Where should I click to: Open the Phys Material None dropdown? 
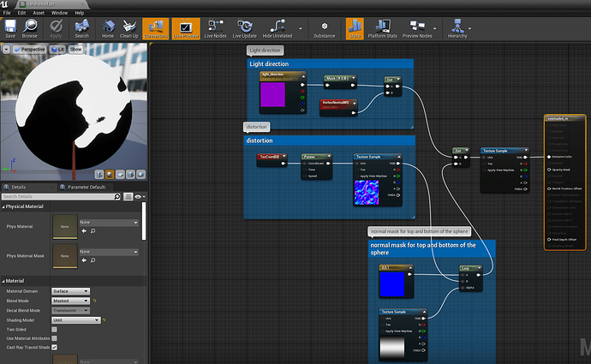click(x=109, y=223)
